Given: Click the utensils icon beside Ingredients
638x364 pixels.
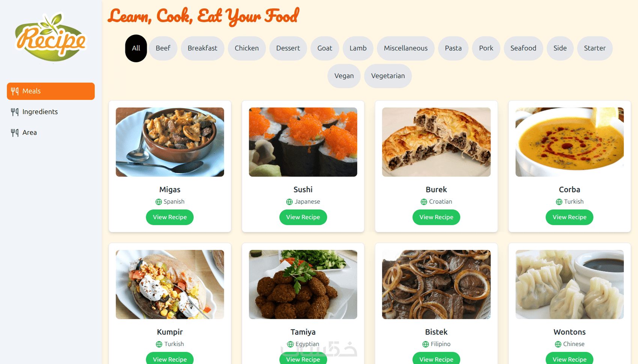Looking at the screenshot, I should point(15,112).
